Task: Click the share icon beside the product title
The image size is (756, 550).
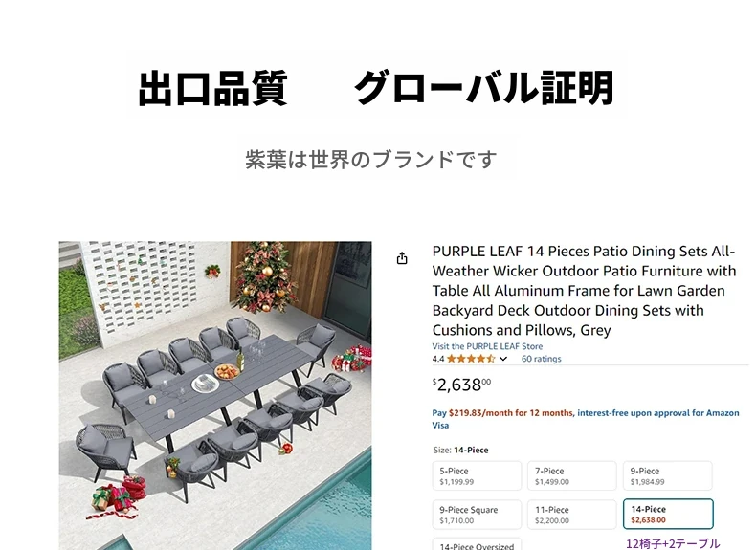Action: click(x=402, y=258)
